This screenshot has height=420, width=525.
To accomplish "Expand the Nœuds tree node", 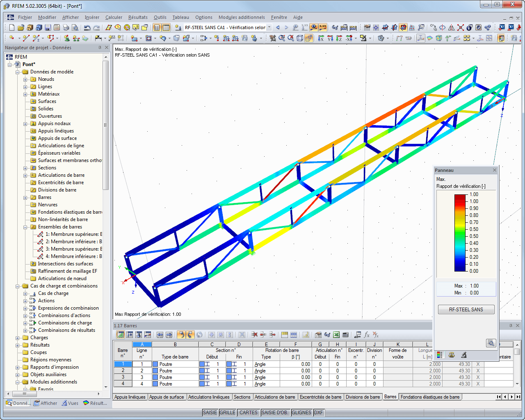I will 25,79.
